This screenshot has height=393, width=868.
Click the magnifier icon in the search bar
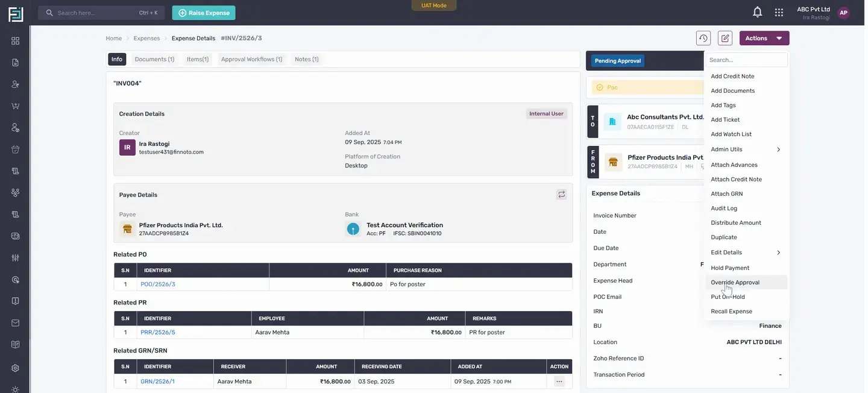(49, 13)
